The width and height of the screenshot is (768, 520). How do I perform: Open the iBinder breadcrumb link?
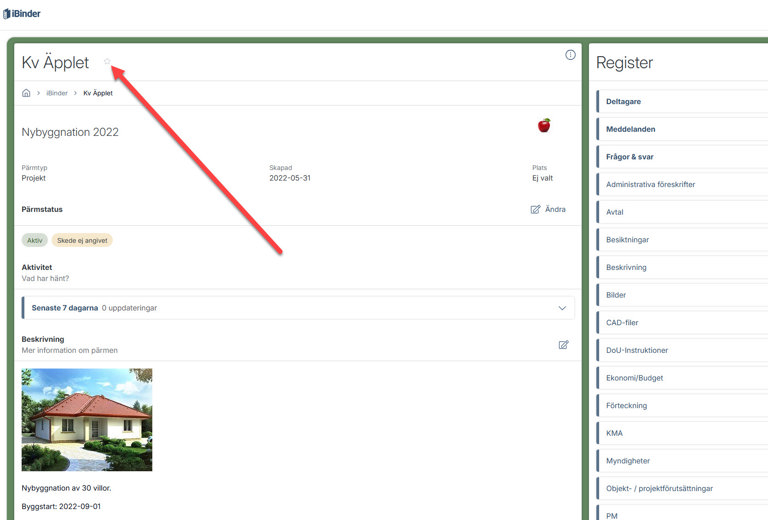pyautogui.click(x=57, y=93)
